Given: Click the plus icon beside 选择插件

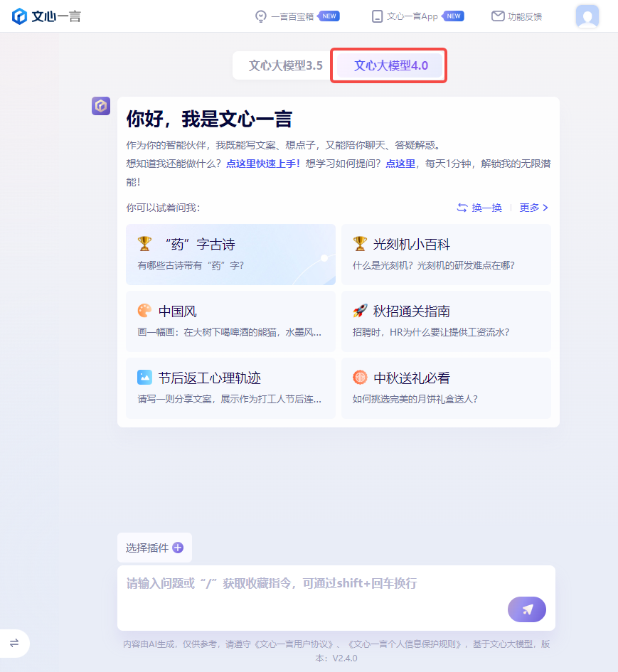Looking at the screenshot, I should click(178, 548).
